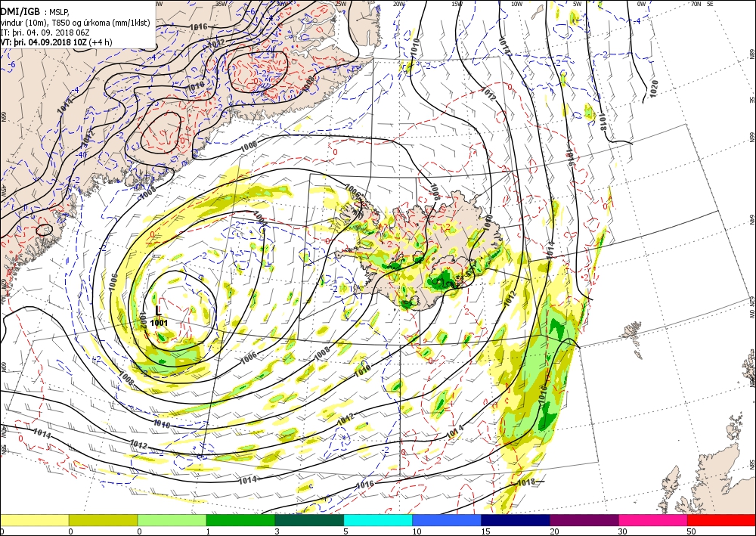Screen dimensions: 756x536
Task: Click the '1001' central pressure value
Action: 159,323
